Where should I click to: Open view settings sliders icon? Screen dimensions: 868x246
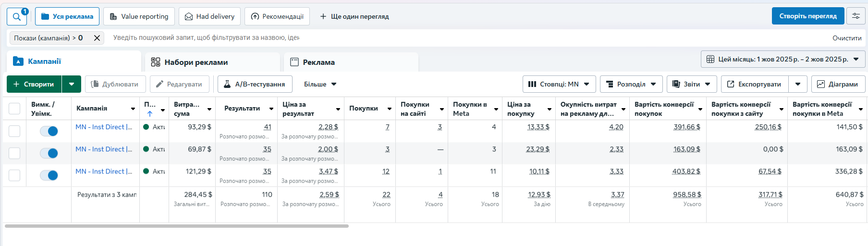(856, 16)
